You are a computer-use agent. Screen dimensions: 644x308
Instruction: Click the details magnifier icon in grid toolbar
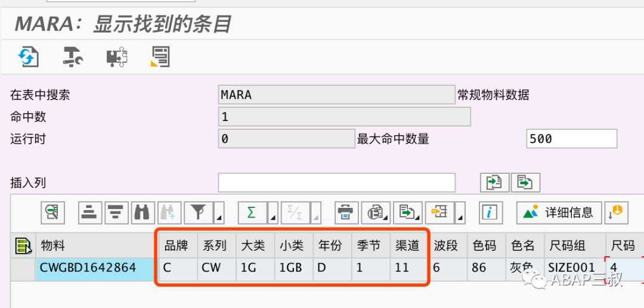[x=52, y=213]
